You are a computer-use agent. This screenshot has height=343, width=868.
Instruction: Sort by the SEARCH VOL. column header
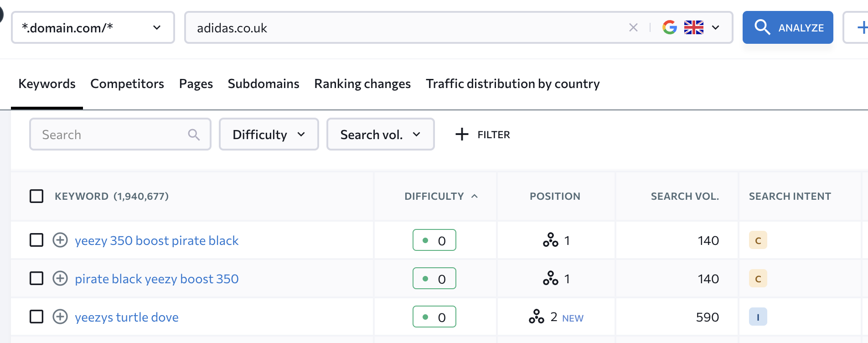(x=685, y=196)
